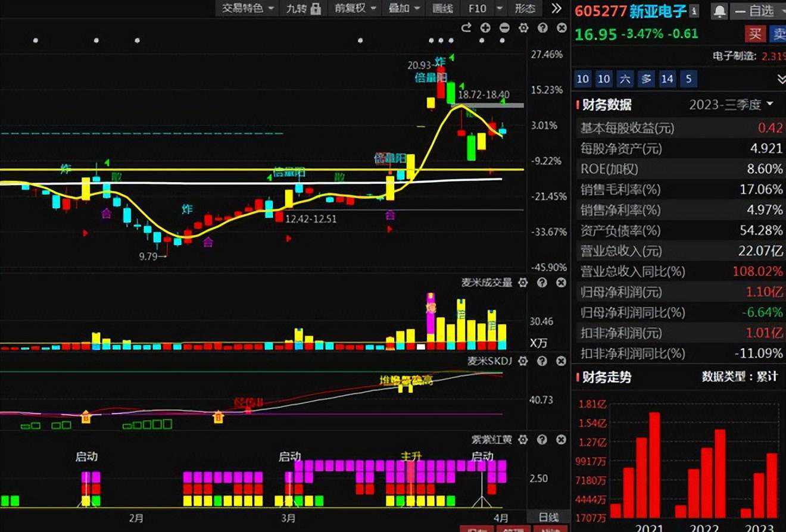Toggle the 六 signal badge
Screen dimensions: 786x532
625,79
